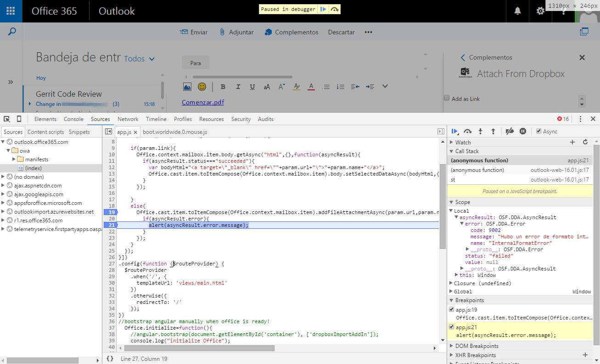Click the Enviar send button
The height and width of the screenshot is (364, 600).
click(x=193, y=32)
